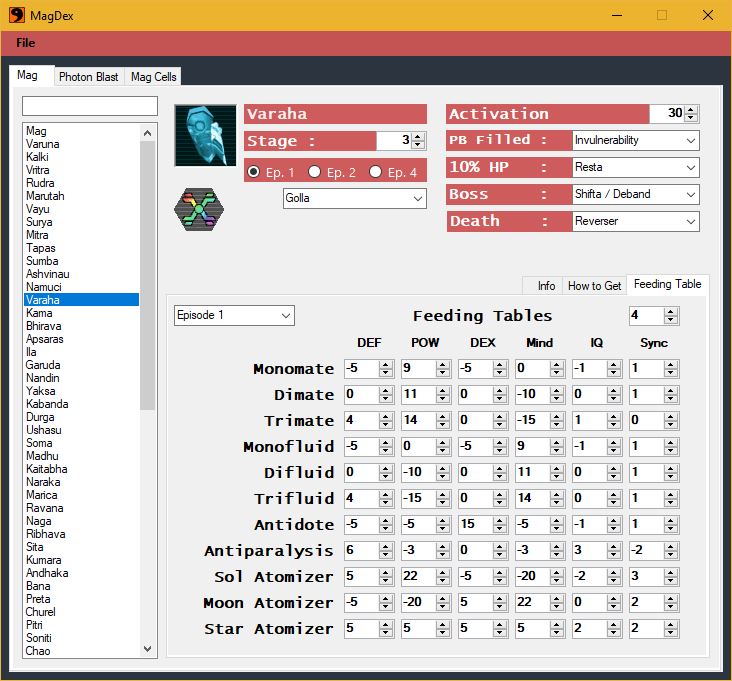Viewport: 732px width, 681px height.
Task: Expand the Golla photon blast dropdown
Action: click(x=355, y=199)
